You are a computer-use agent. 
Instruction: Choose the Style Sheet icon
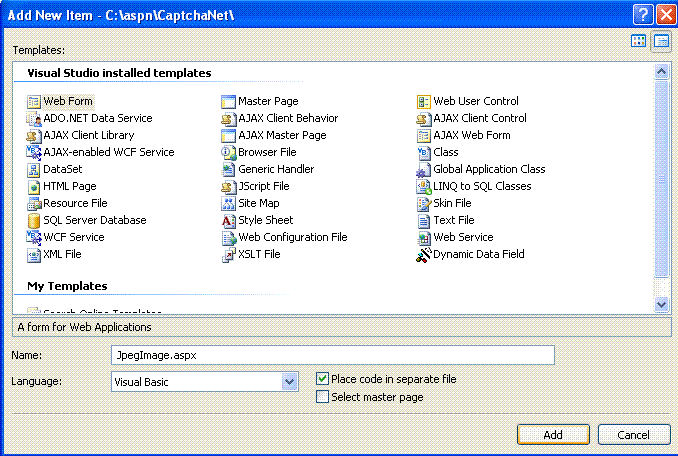tap(228, 220)
